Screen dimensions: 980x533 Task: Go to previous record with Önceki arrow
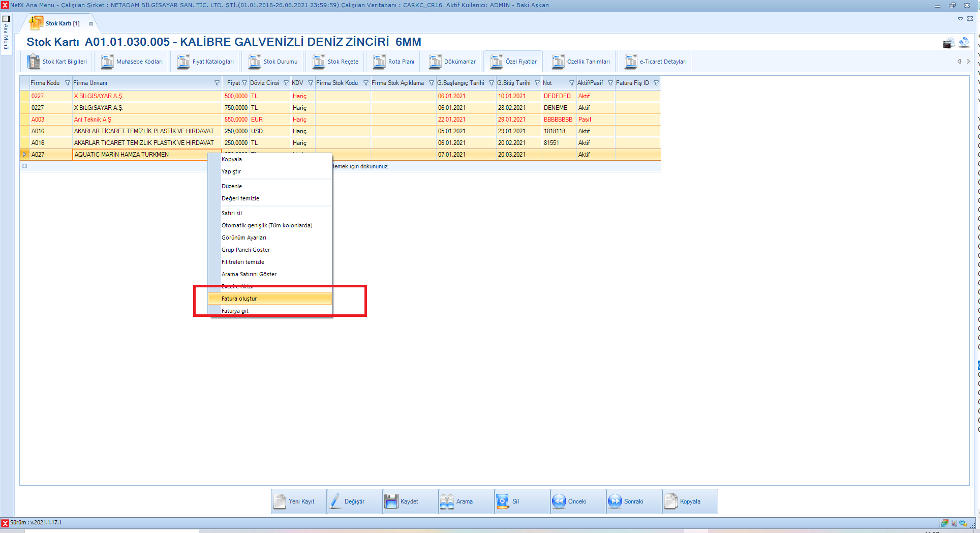(x=559, y=501)
